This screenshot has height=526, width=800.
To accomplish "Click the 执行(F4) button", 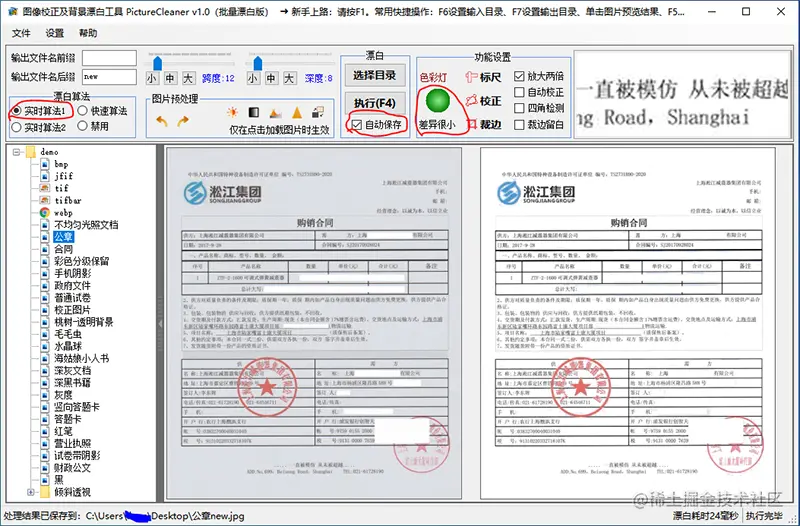I will click(375, 103).
